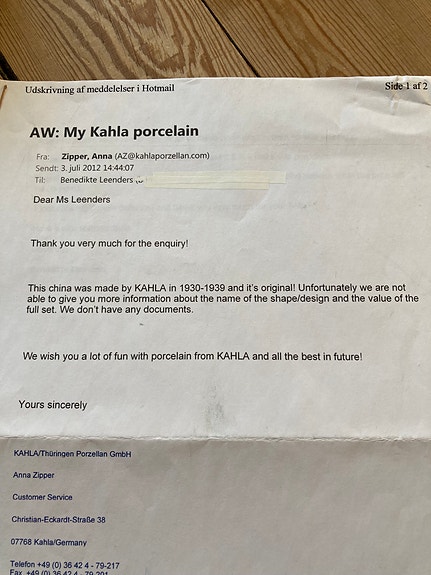Click the recipient name Benedikte Leenders

[x=96, y=180]
